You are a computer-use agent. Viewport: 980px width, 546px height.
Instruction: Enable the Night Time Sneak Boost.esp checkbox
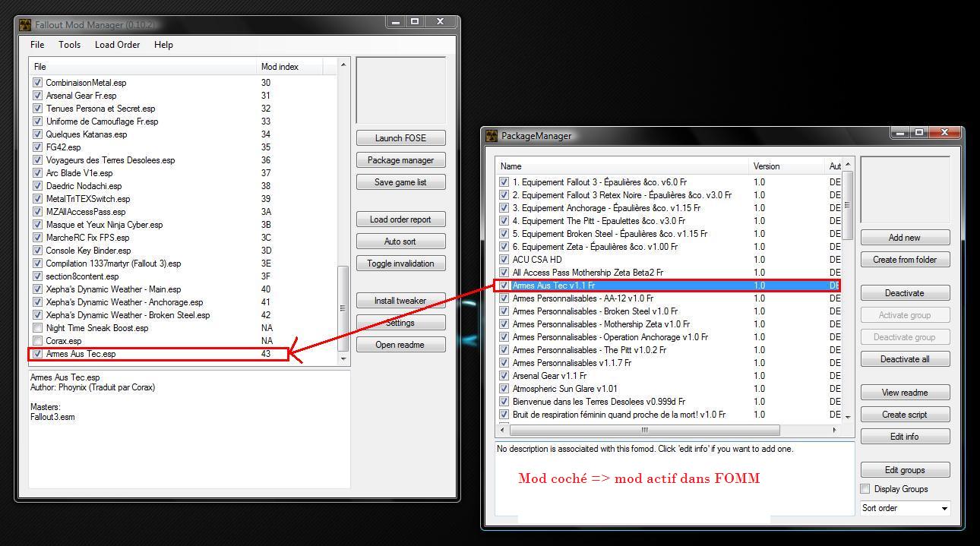pos(37,328)
